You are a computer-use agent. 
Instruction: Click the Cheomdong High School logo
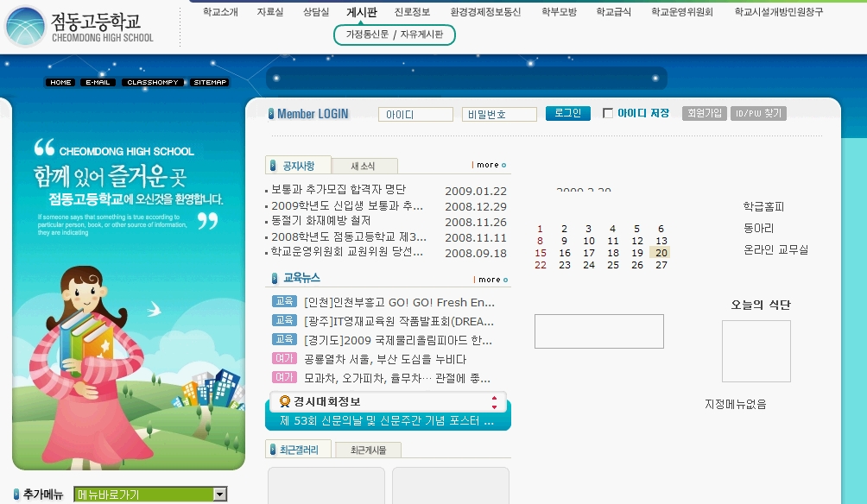click(79, 26)
